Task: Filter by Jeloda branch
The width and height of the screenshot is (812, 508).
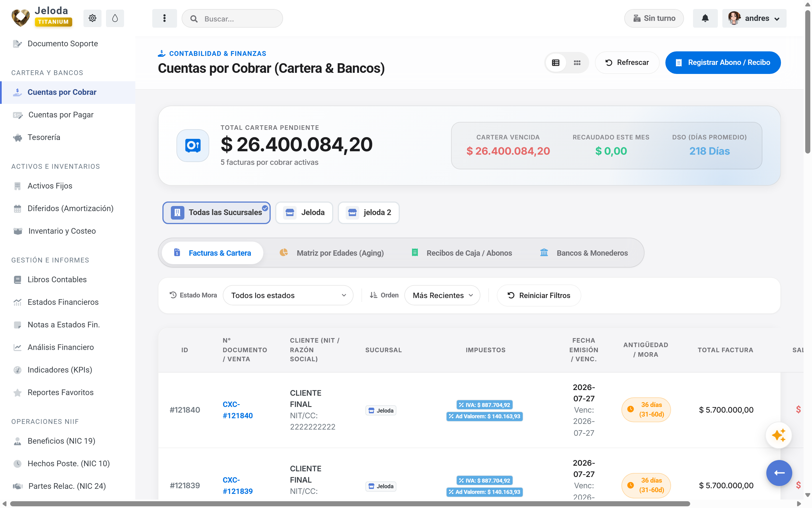Action: 304,212
